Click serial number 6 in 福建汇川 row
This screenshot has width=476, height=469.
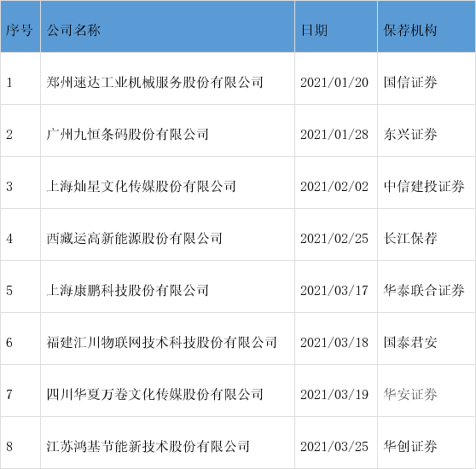9,343
